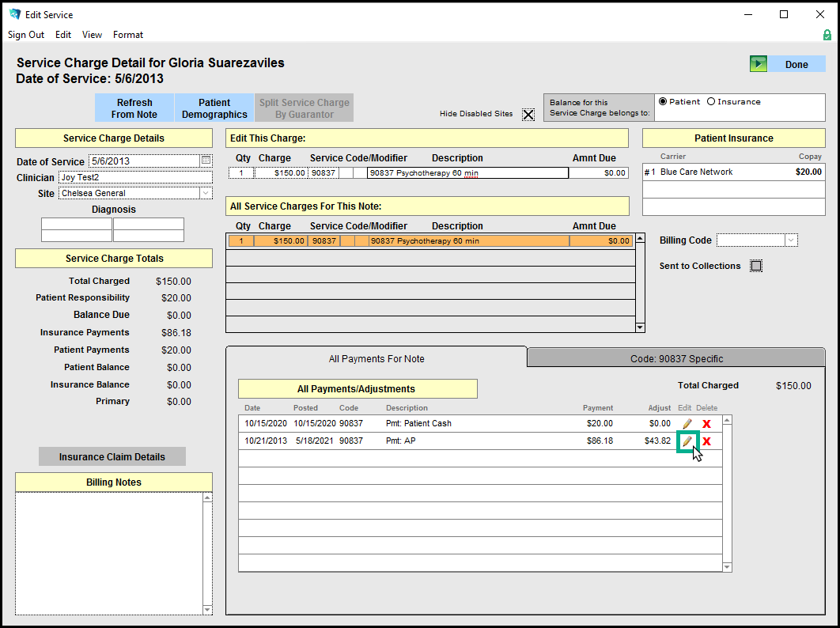Switch to Code: 90837 Specific tab
The height and width of the screenshot is (628, 840).
(676, 358)
